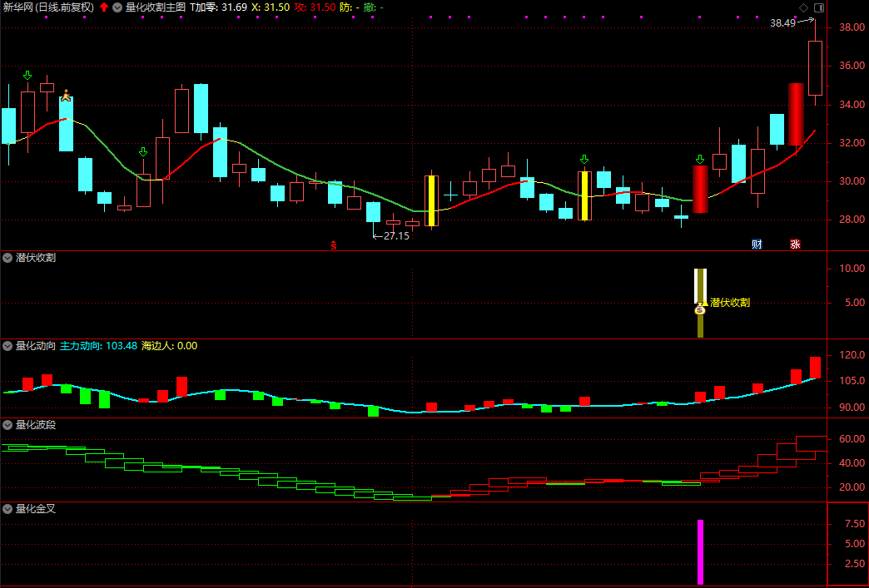Click the yellow 潜伏收割 signal label

pyautogui.click(x=730, y=302)
